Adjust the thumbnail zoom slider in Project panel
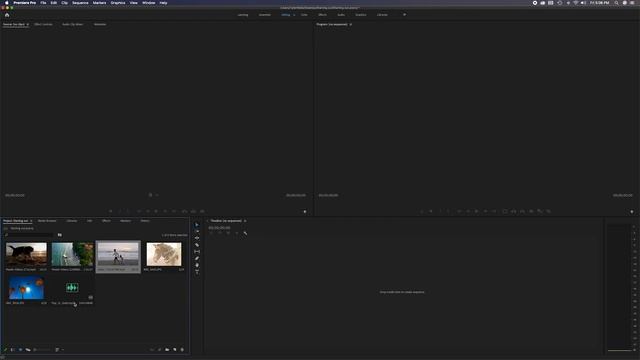The width and height of the screenshot is (640, 360). coord(43,349)
